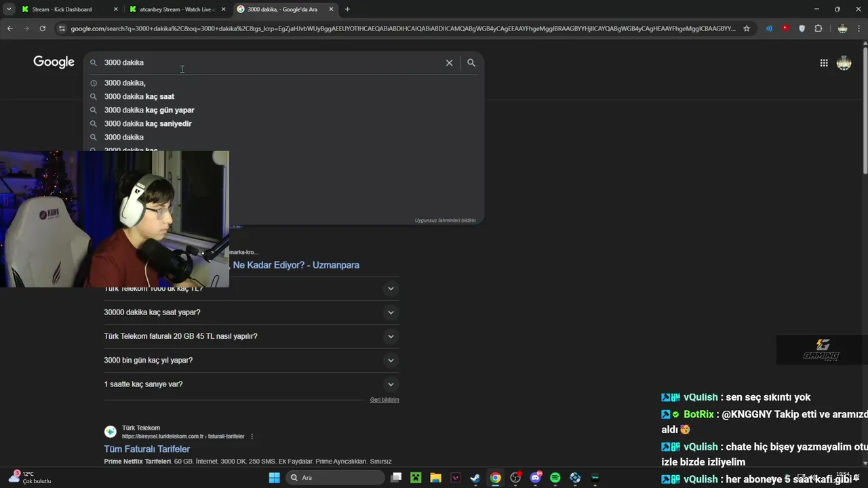868x488 pixels.
Task: Close the Kick Dashboard tab
Action: tap(115, 9)
